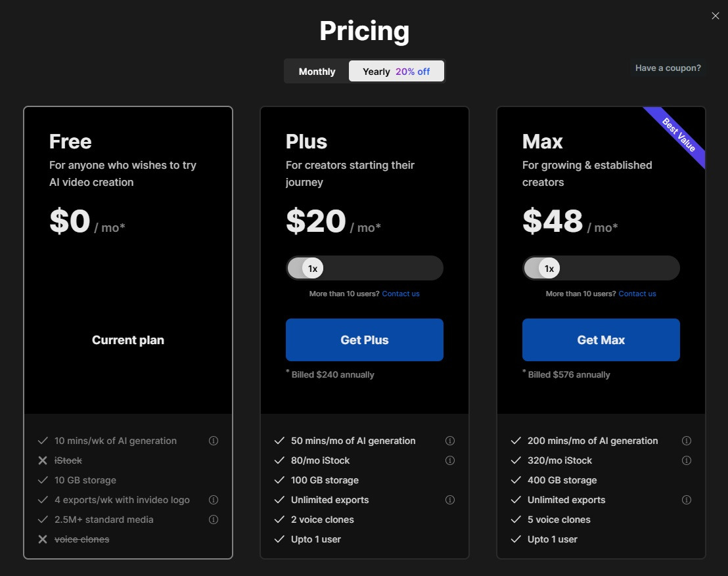The width and height of the screenshot is (728, 576).
Task: Click Contact us under the Plus plan
Action: click(x=401, y=294)
